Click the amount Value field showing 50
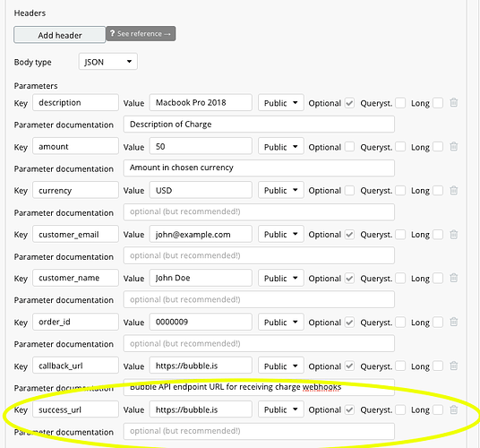 [x=201, y=146]
